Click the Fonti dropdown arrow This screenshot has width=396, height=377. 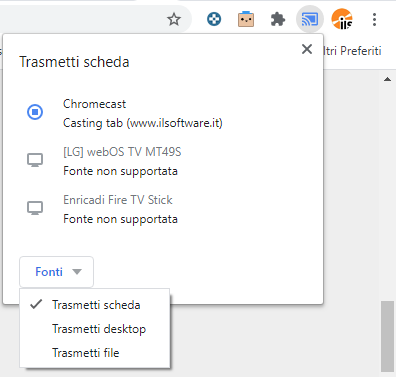pyautogui.click(x=77, y=272)
